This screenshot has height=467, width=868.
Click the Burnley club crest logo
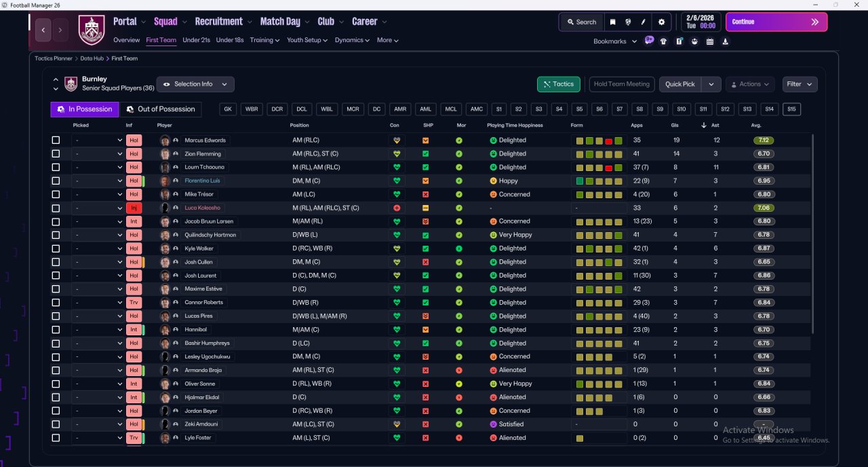(92, 30)
